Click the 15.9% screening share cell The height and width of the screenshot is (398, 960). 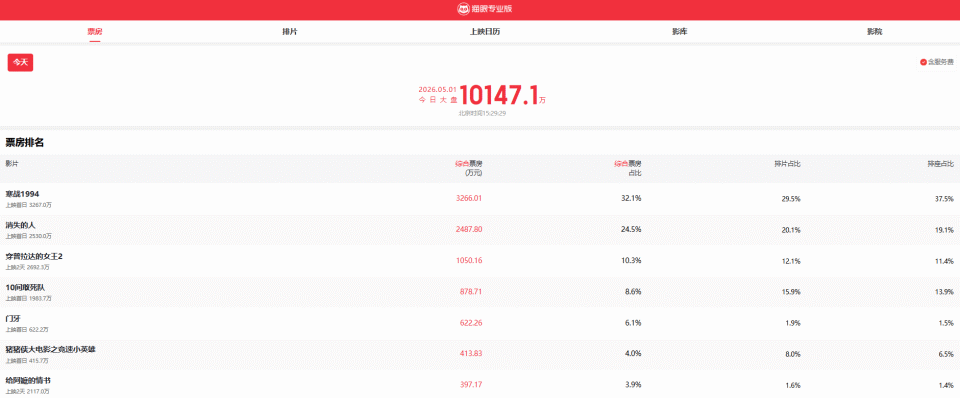pos(791,292)
